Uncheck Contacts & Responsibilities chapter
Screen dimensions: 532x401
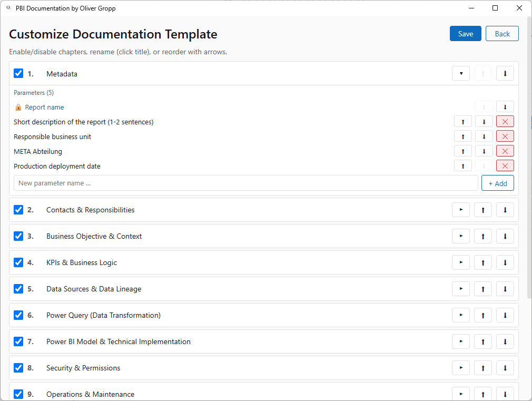click(x=18, y=210)
